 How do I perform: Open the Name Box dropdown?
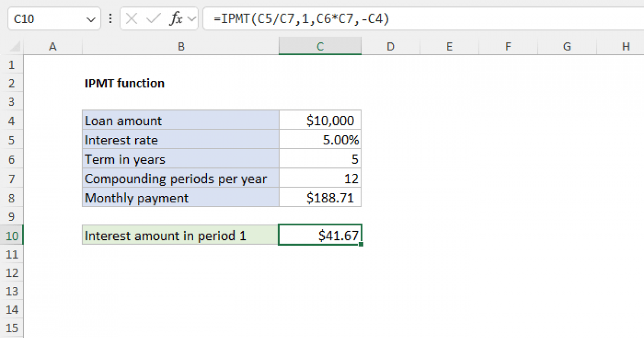91,18
